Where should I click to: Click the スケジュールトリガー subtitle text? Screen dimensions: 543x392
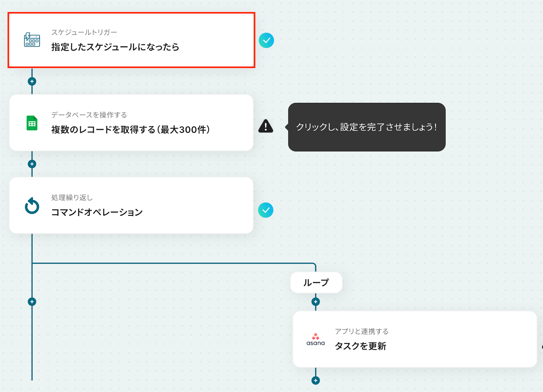(x=84, y=32)
